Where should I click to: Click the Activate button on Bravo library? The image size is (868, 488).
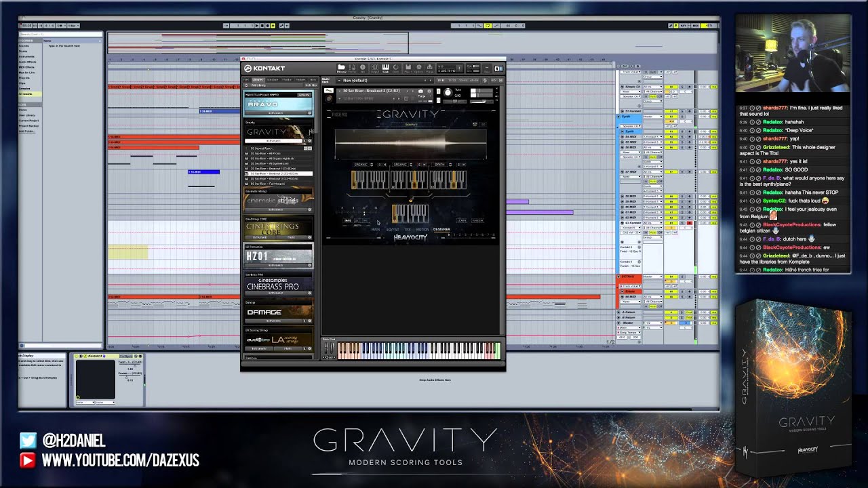pos(304,95)
